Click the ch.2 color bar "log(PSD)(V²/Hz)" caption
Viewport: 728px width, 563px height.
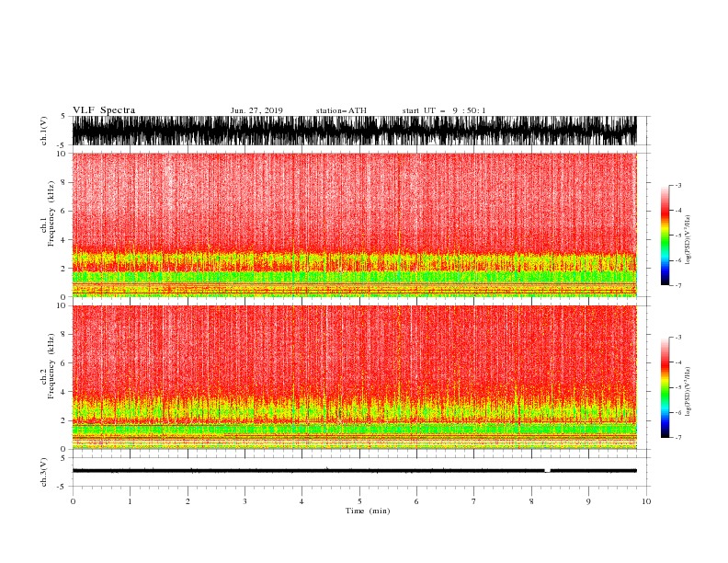[x=688, y=392]
